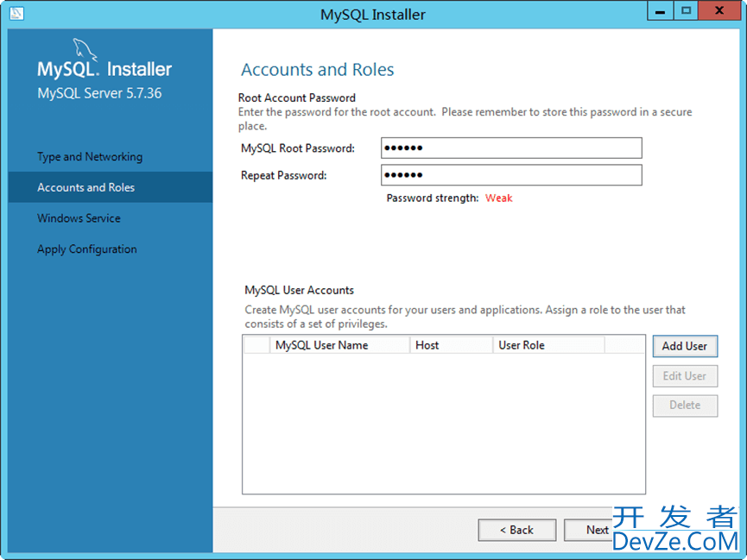
Task: Click the MySQL Installer title bar icon
Action: pyautogui.click(x=16, y=13)
